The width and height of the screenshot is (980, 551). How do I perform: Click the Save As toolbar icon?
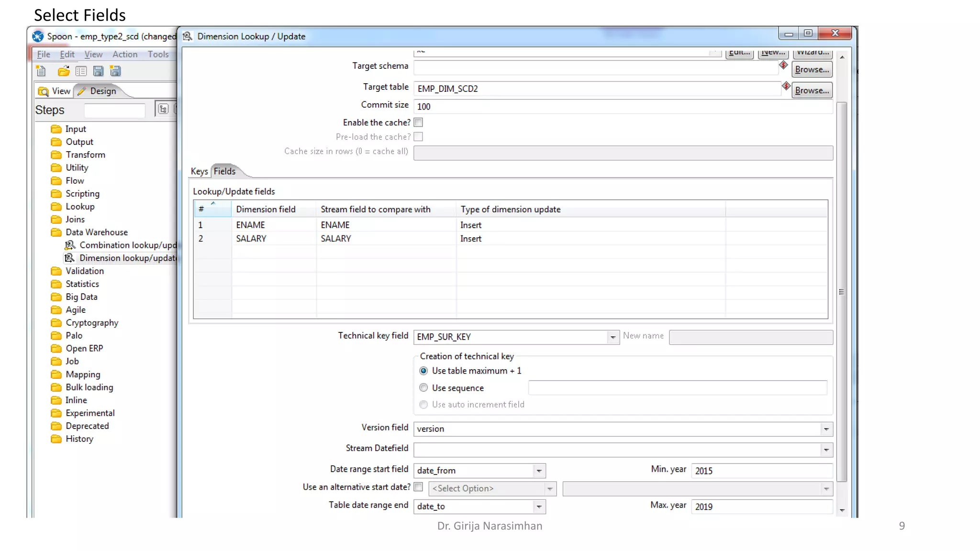coord(115,71)
